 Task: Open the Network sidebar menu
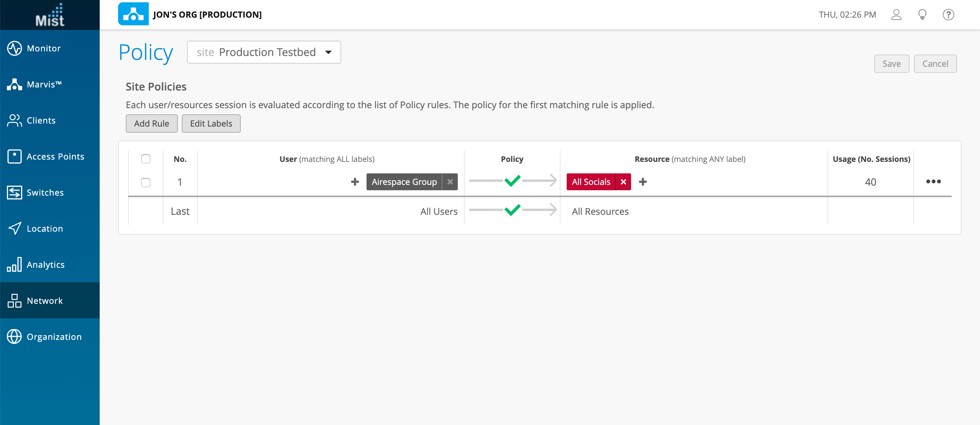click(x=44, y=301)
